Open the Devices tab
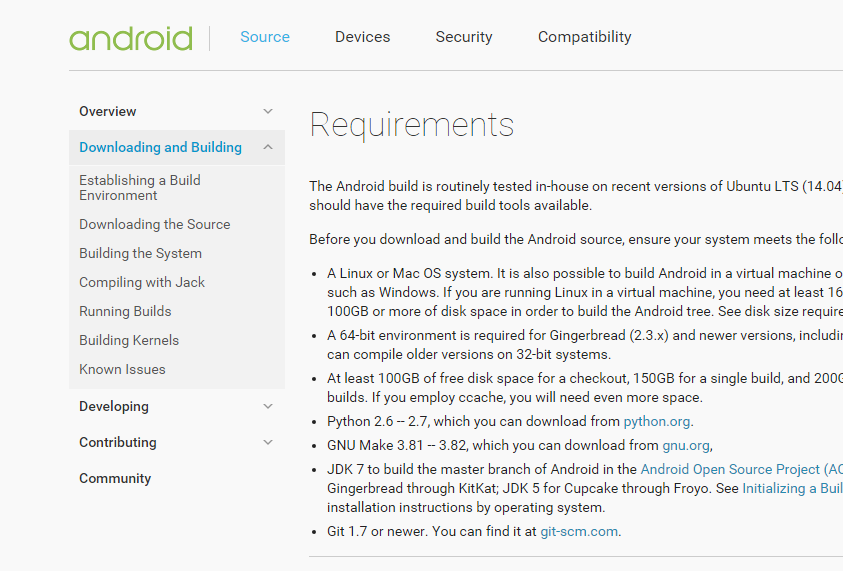This screenshot has width=843, height=571. 362,37
